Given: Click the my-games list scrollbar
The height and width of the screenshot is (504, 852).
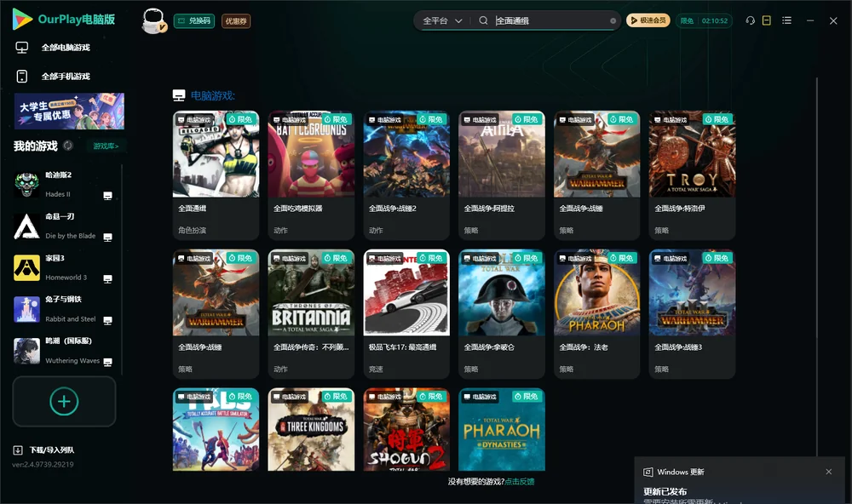Looking at the screenshot, I should [121, 269].
